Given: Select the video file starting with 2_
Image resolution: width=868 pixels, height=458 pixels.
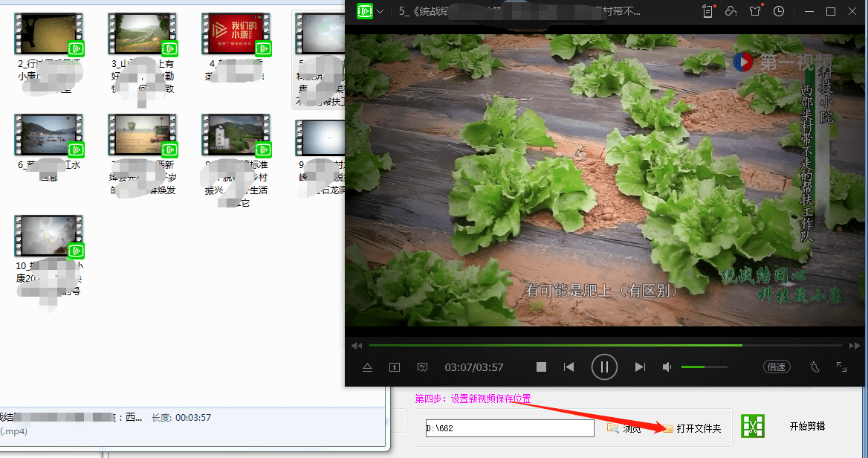Looking at the screenshot, I should [49, 54].
